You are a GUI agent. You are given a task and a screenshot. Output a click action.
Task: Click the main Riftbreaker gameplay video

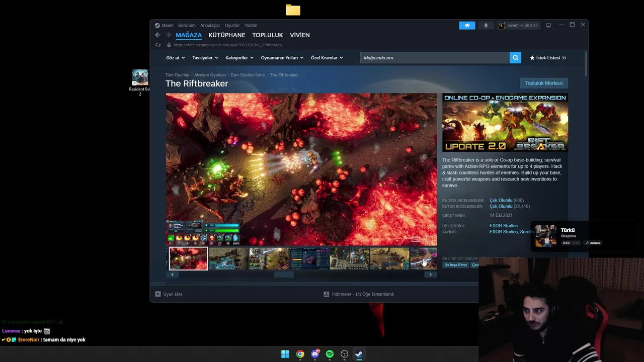point(301,169)
